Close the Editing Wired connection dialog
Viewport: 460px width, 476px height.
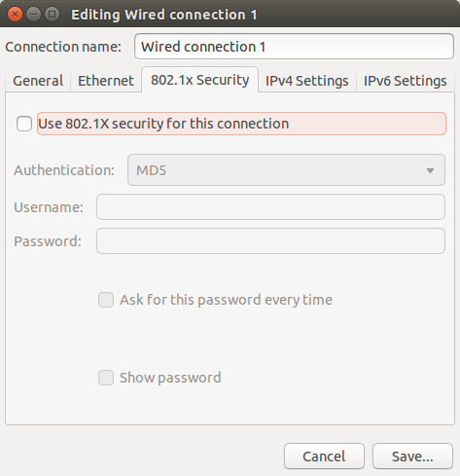[x=15, y=15]
